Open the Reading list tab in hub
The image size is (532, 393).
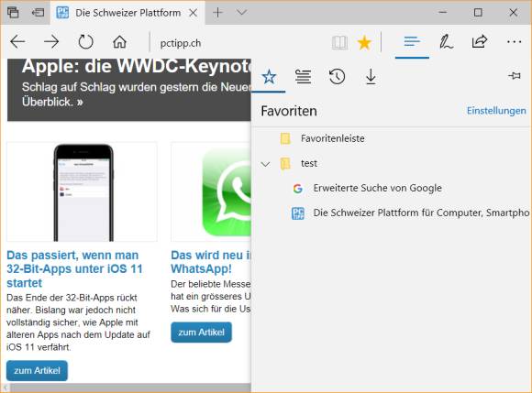303,77
